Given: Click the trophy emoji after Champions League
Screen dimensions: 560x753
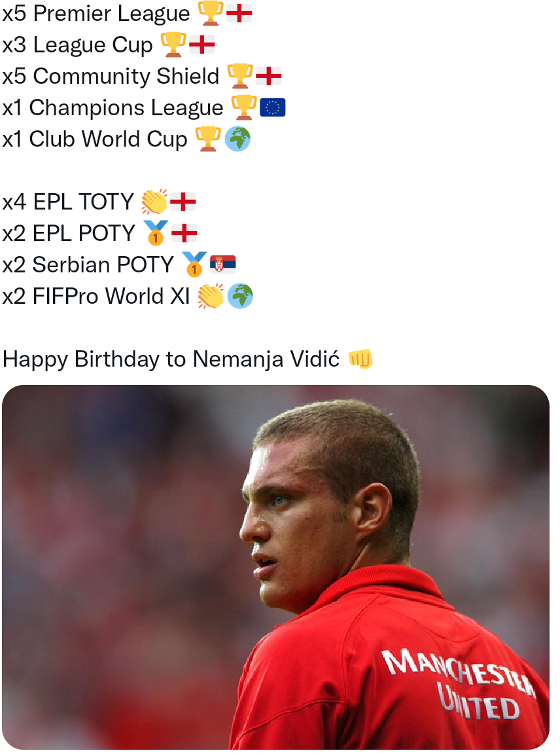Looking at the screenshot, I should (244, 107).
